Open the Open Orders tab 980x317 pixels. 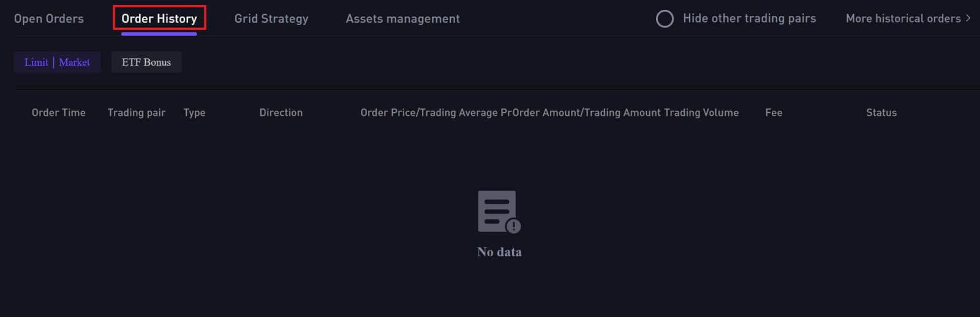coord(49,18)
